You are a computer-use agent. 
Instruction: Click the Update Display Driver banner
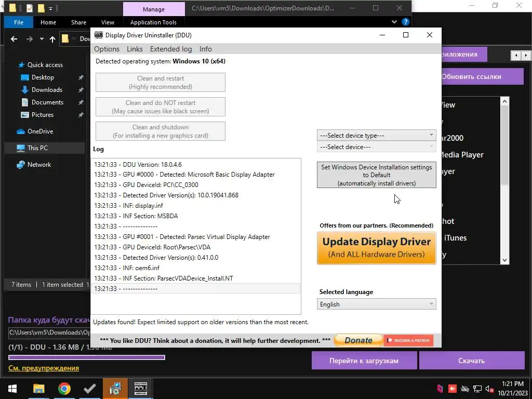click(376, 248)
